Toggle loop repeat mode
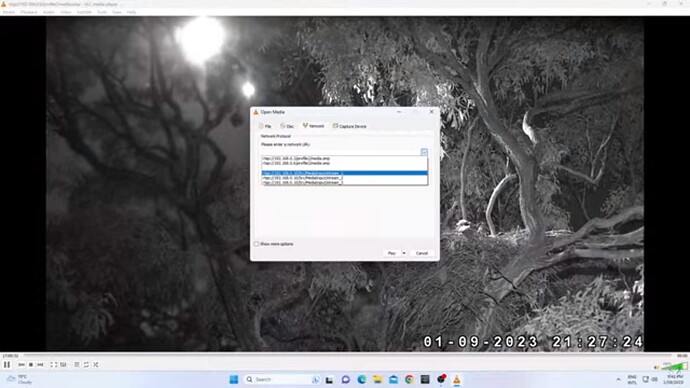 [x=87, y=365]
